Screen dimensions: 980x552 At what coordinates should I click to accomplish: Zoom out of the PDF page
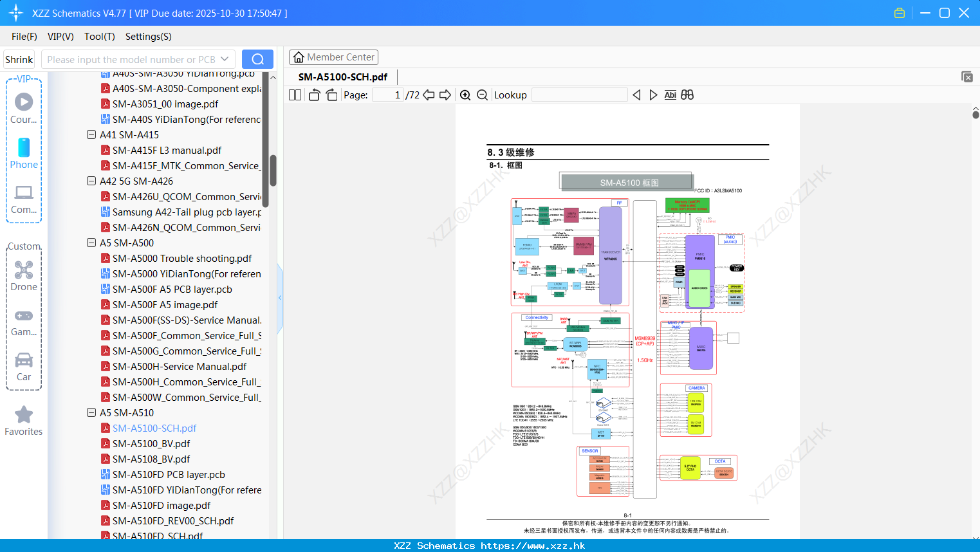pos(482,95)
